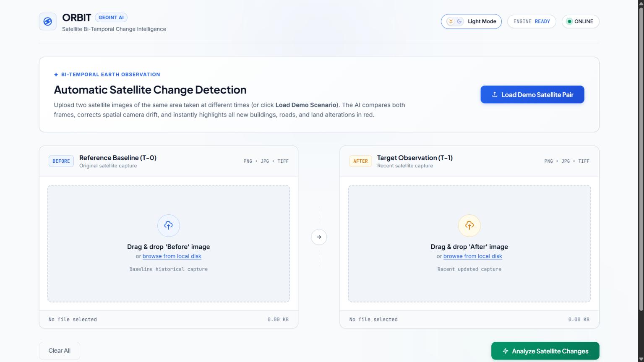The height and width of the screenshot is (362, 644).
Task: Open browse from local disk link for Before image
Action: [172, 256]
